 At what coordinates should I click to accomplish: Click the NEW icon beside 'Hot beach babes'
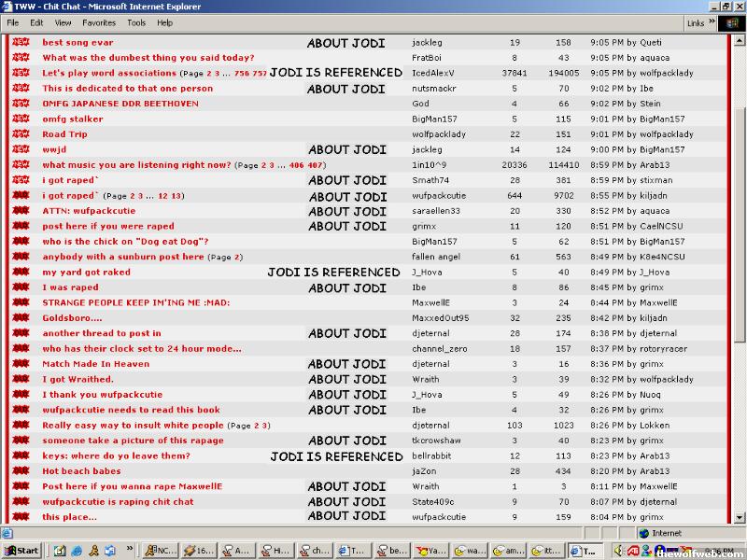pyautogui.click(x=21, y=471)
